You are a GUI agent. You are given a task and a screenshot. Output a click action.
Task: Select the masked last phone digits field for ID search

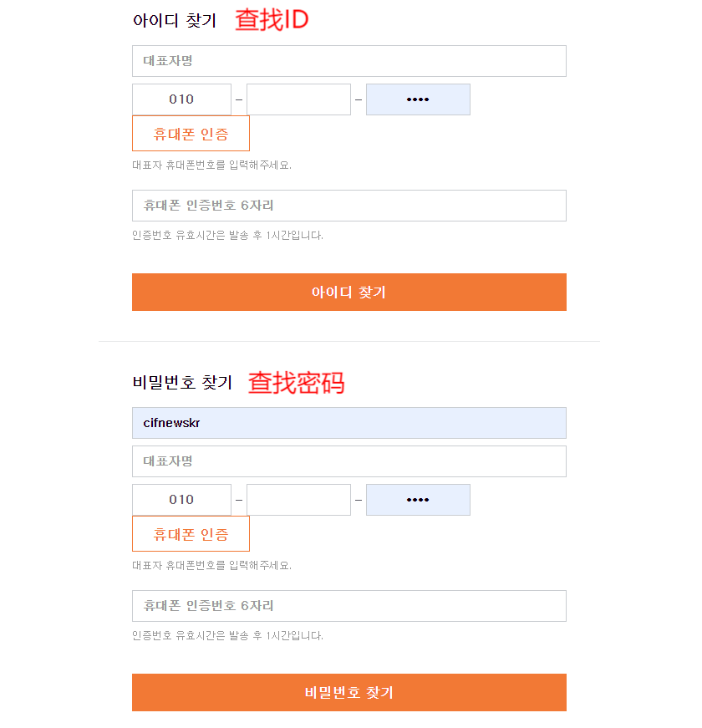coord(418,99)
